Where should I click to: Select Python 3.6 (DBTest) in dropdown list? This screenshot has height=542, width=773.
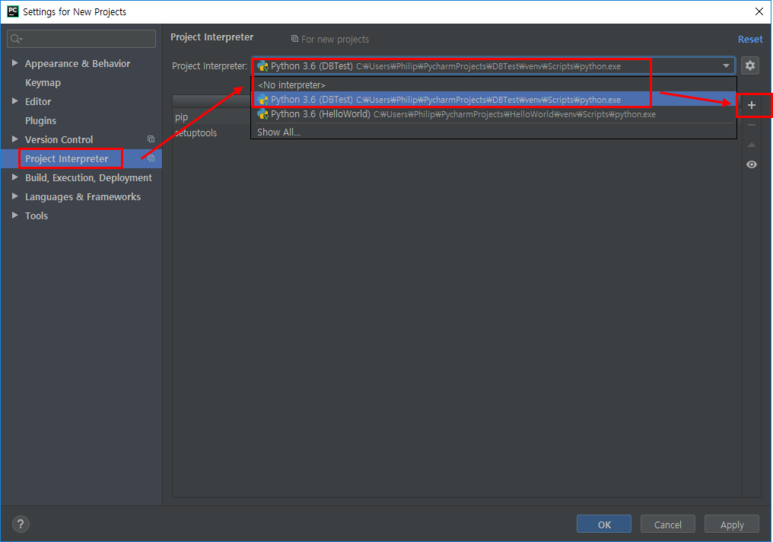coord(493,100)
